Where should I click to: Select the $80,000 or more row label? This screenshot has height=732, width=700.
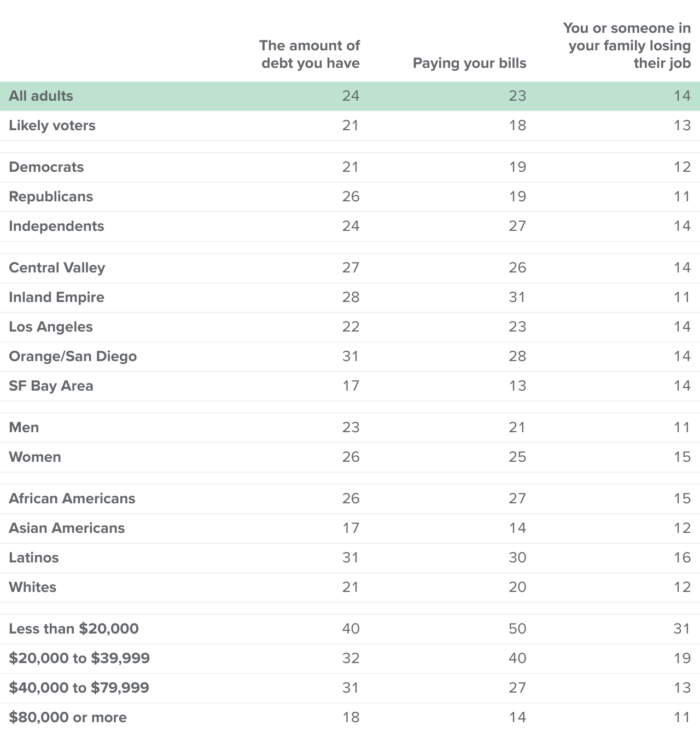[x=68, y=717]
